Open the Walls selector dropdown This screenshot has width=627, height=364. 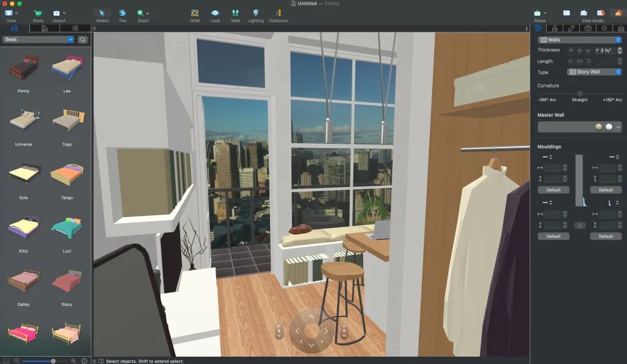click(x=579, y=39)
